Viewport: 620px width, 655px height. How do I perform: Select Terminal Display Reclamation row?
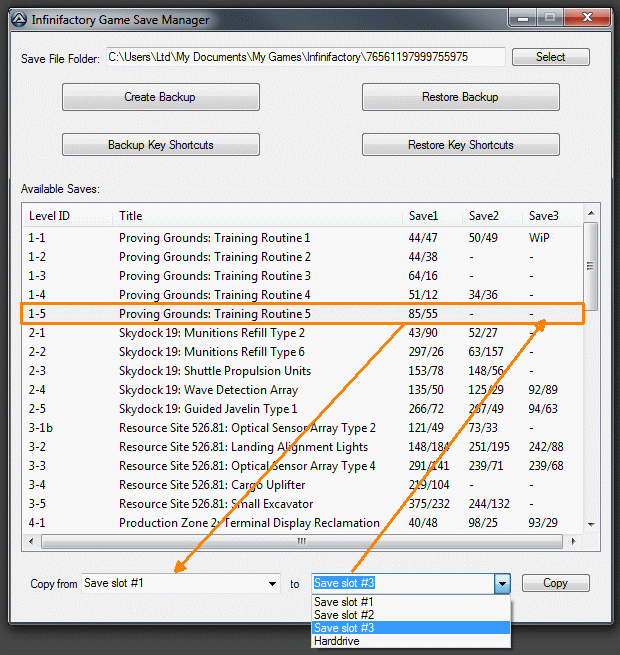(x=302, y=523)
